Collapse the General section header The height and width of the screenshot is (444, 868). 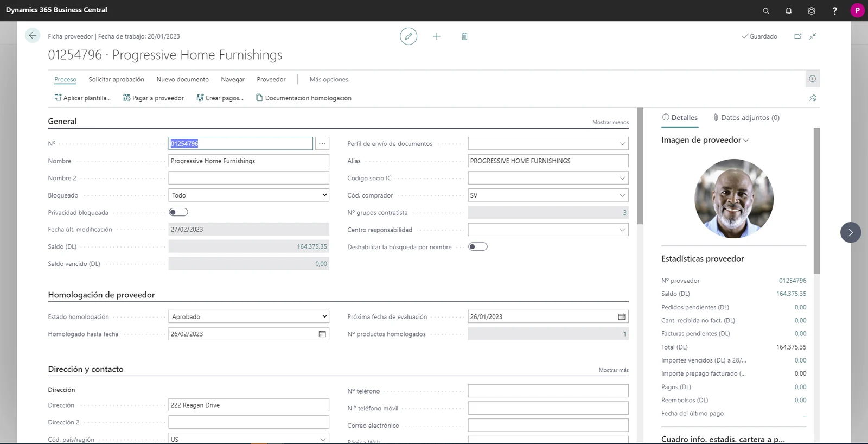[x=62, y=121]
